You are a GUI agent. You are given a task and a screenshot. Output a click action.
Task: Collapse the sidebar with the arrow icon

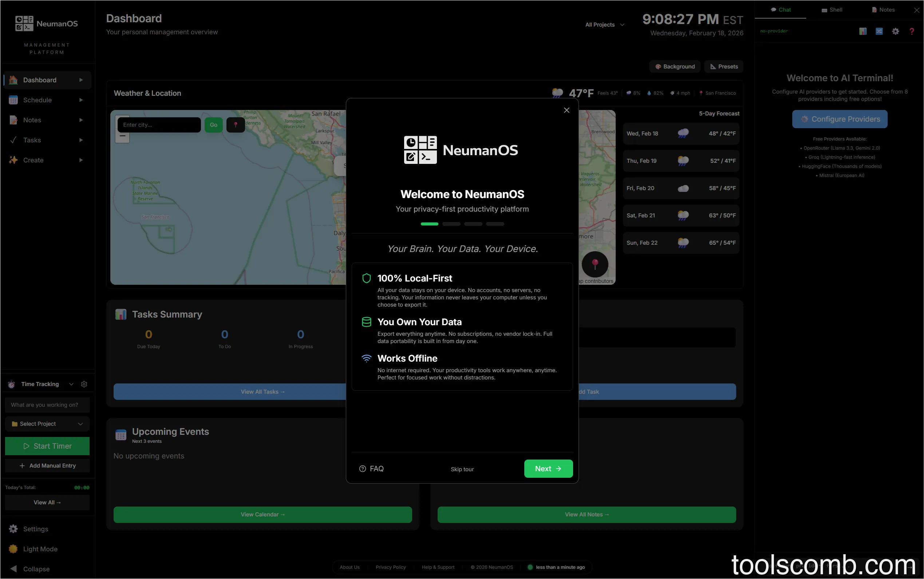(13, 569)
